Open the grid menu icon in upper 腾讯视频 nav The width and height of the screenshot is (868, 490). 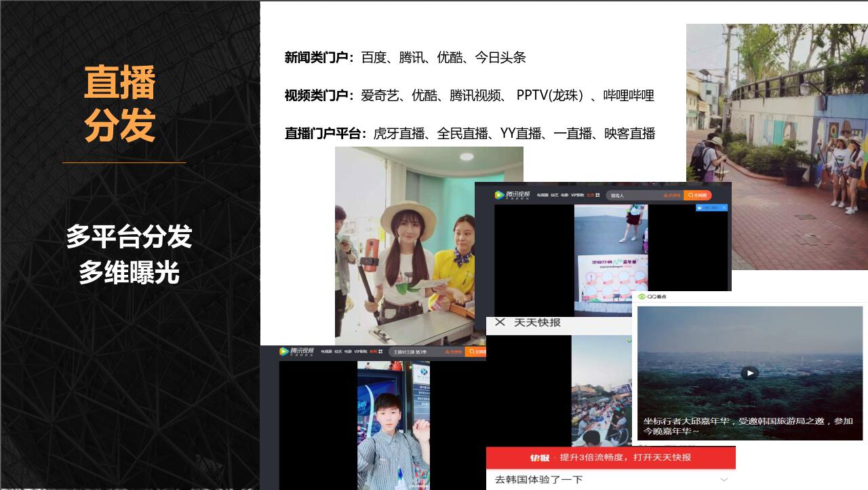597,195
